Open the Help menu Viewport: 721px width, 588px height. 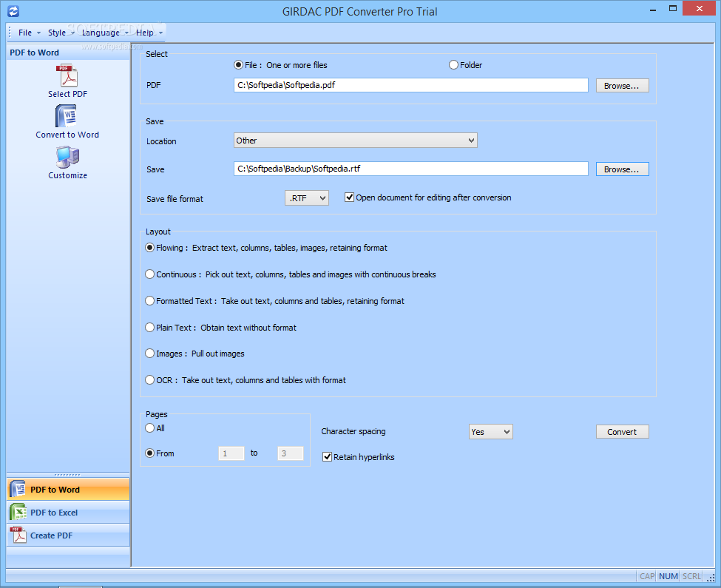pyautogui.click(x=149, y=33)
